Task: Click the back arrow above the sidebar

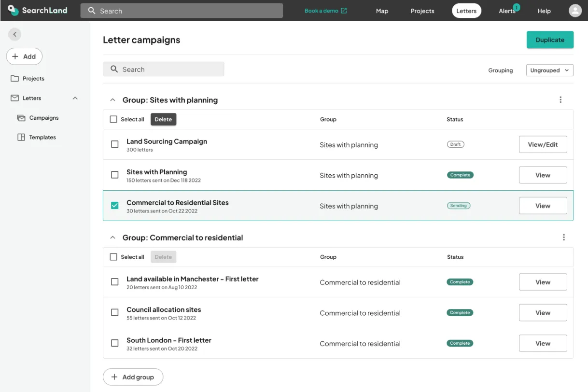Action: click(14, 34)
